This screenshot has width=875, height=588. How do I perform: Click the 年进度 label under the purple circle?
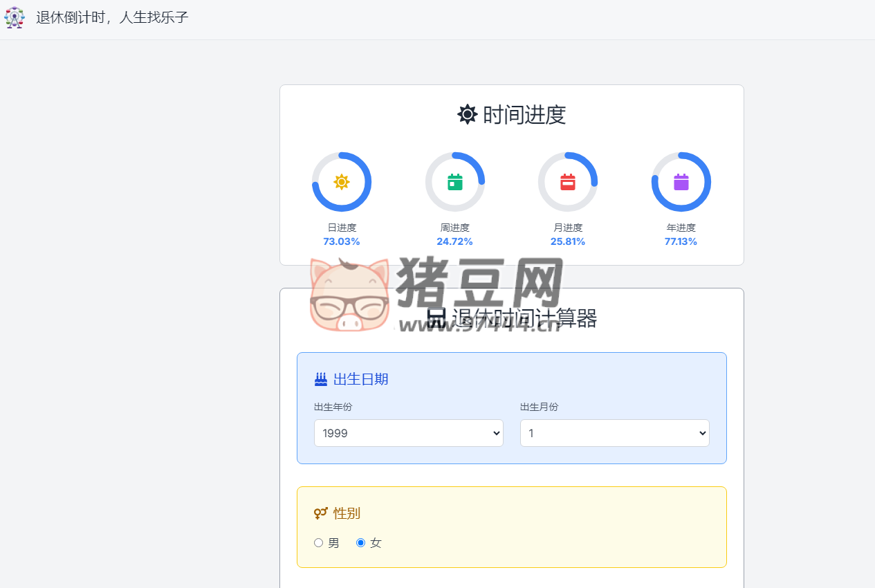click(681, 227)
